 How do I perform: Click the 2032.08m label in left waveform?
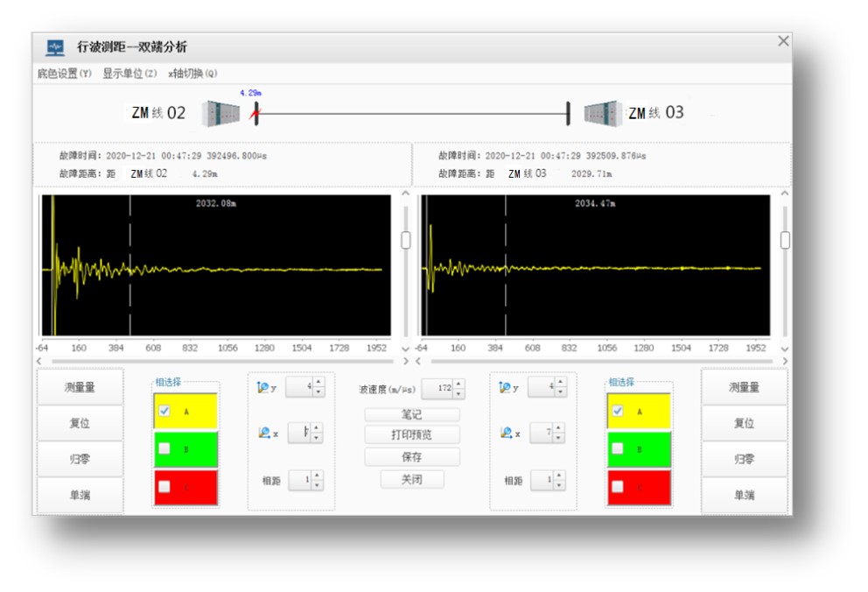(216, 203)
